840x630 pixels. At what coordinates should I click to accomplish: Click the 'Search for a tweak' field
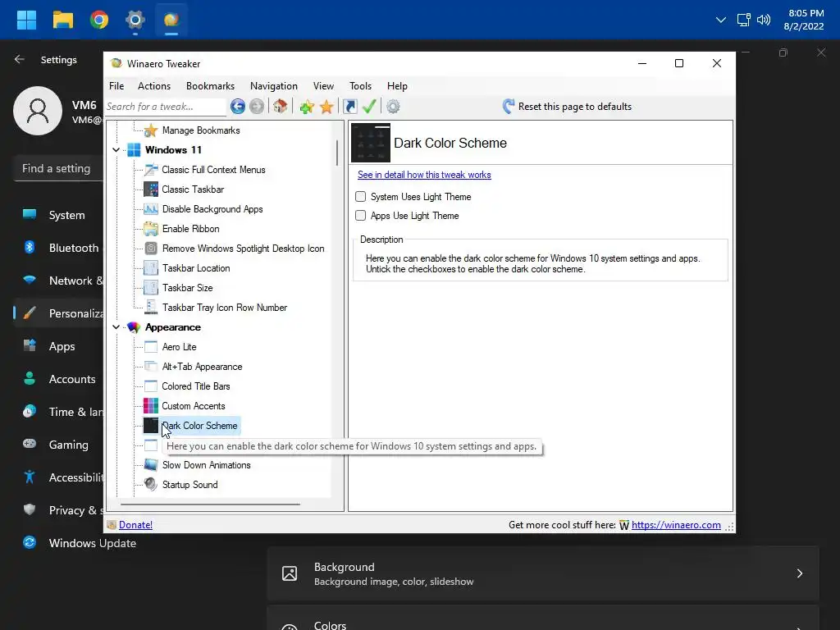pyautogui.click(x=165, y=107)
